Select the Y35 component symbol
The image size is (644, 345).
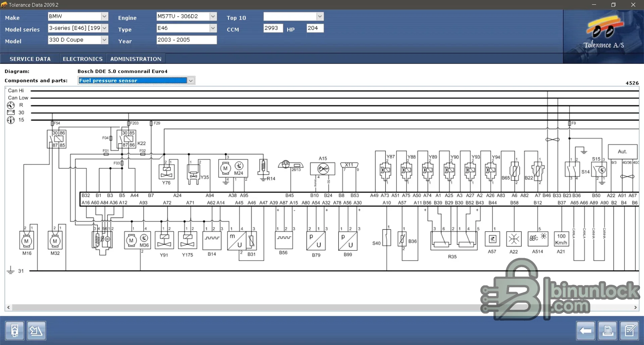[x=194, y=174]
